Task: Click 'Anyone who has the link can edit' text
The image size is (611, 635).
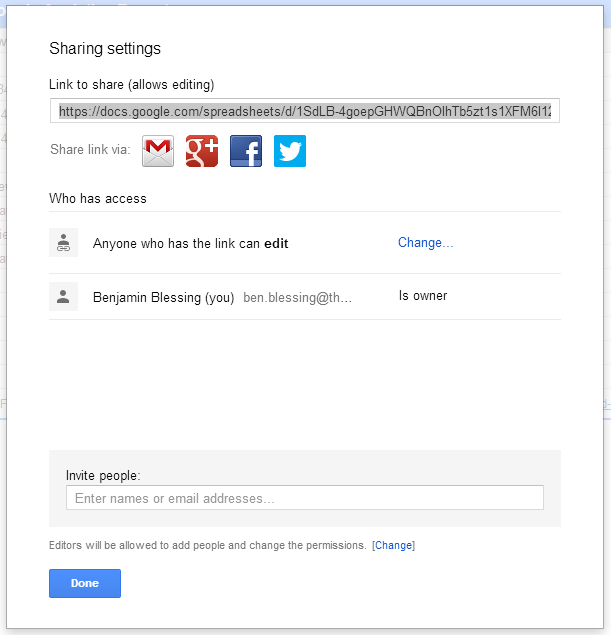Action: click(191, 243)
